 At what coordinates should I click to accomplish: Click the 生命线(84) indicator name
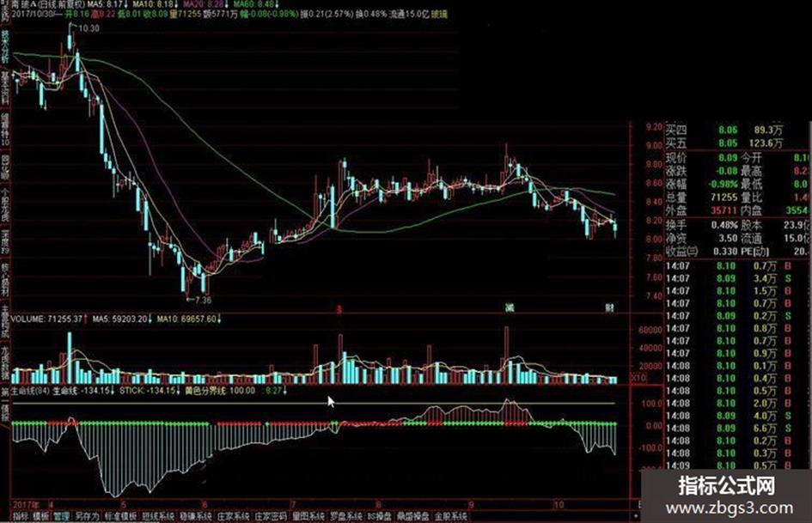(x=30, y=391)
